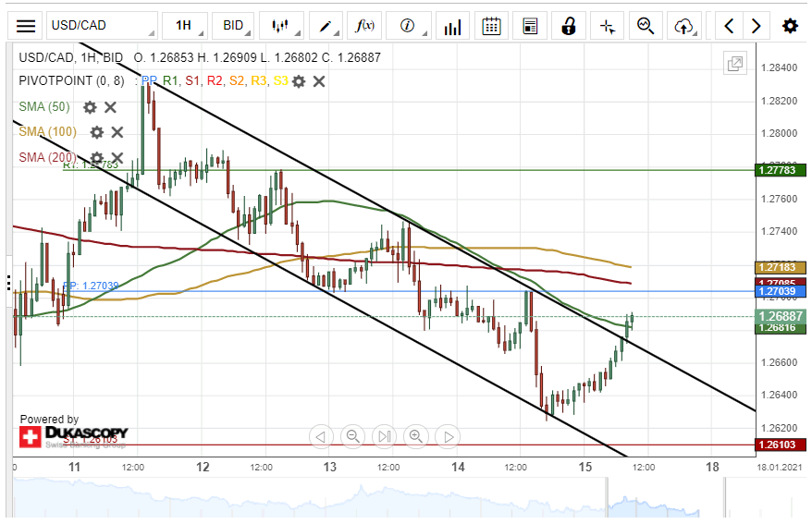This screenshot has width=812, height=524.
Task: Click the date 15 on time axis
Action: (x=585, y=467)
